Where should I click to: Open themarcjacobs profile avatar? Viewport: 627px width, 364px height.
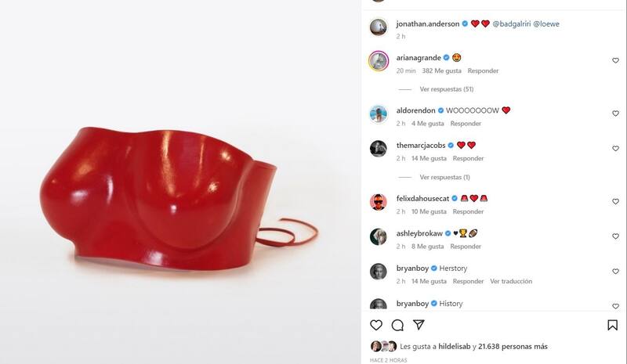coord(379,149)
